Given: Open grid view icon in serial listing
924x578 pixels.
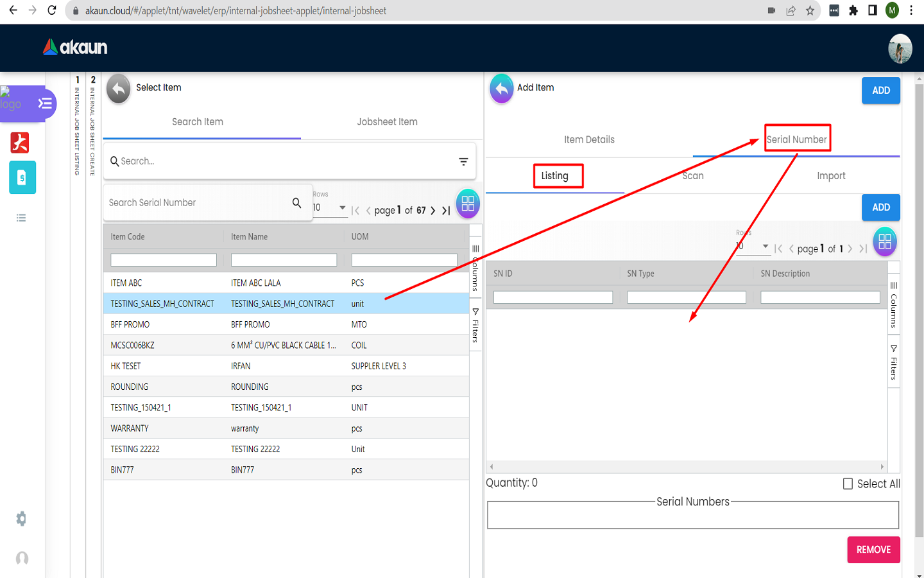Looking at the screenshot, I should tap(884, 242).
